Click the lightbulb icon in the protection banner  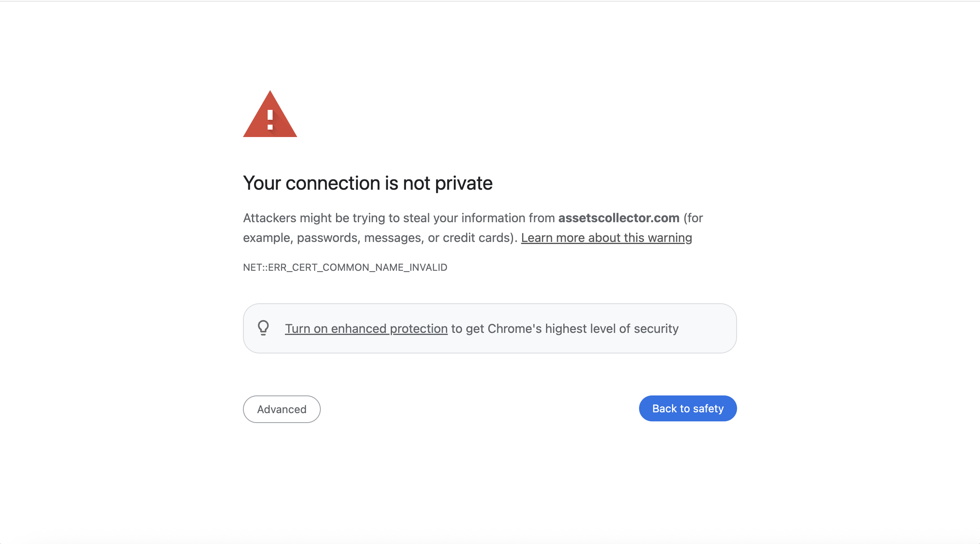point(264,328)
